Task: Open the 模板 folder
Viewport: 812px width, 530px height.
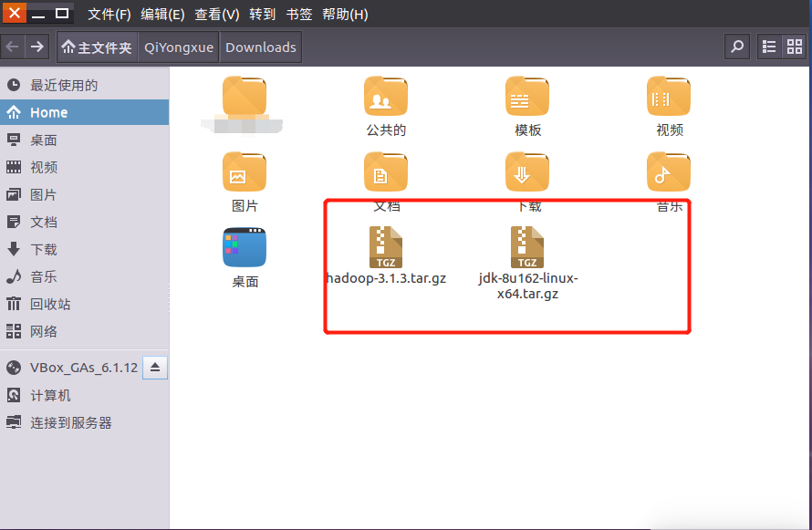Action: [527, 96]
